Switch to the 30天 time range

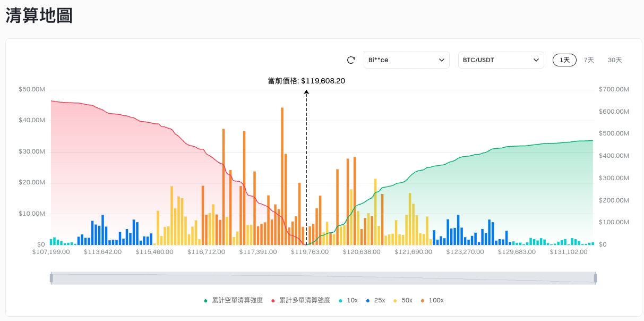tap(615, 60)
